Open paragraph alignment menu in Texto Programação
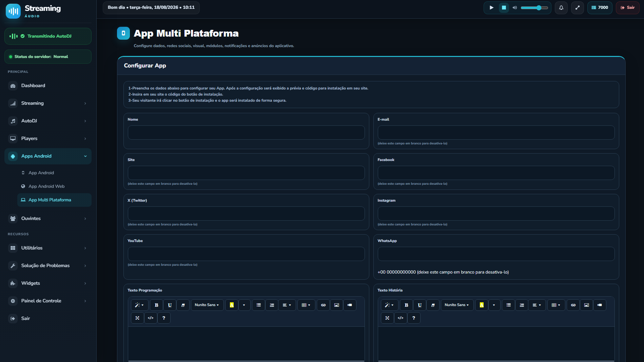The width and height of the screenshot is (644, 362). tap(287, 305)
